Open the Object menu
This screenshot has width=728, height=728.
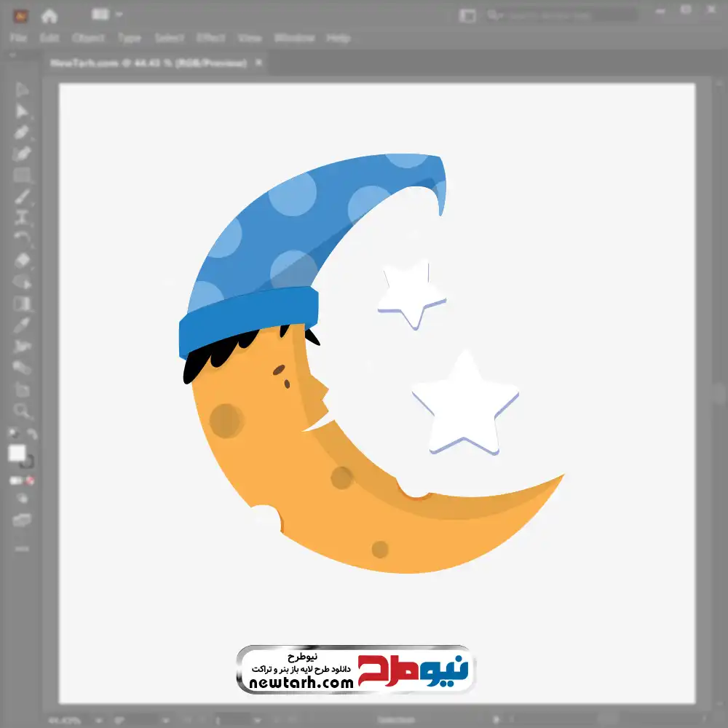(90, 38)
